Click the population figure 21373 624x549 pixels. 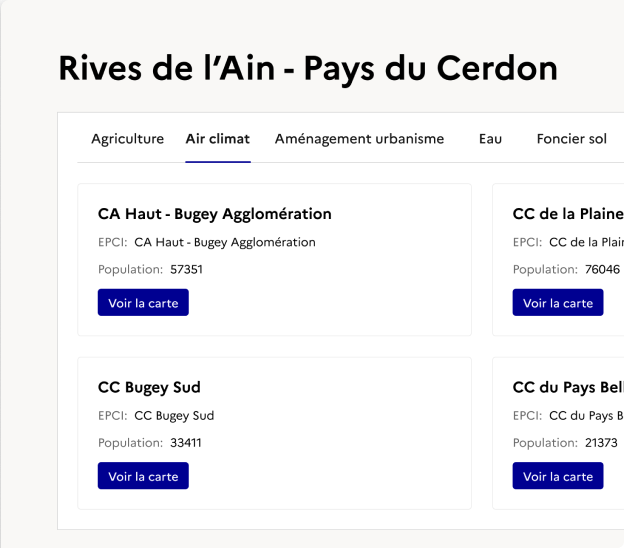tap(601, 443)
